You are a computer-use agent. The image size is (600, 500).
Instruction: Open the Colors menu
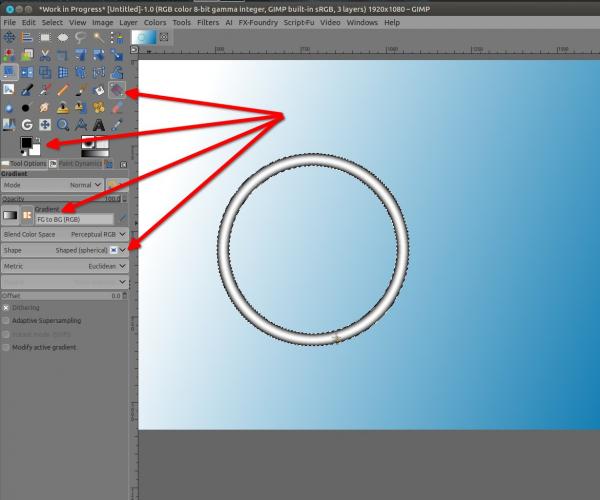point(155,23)
